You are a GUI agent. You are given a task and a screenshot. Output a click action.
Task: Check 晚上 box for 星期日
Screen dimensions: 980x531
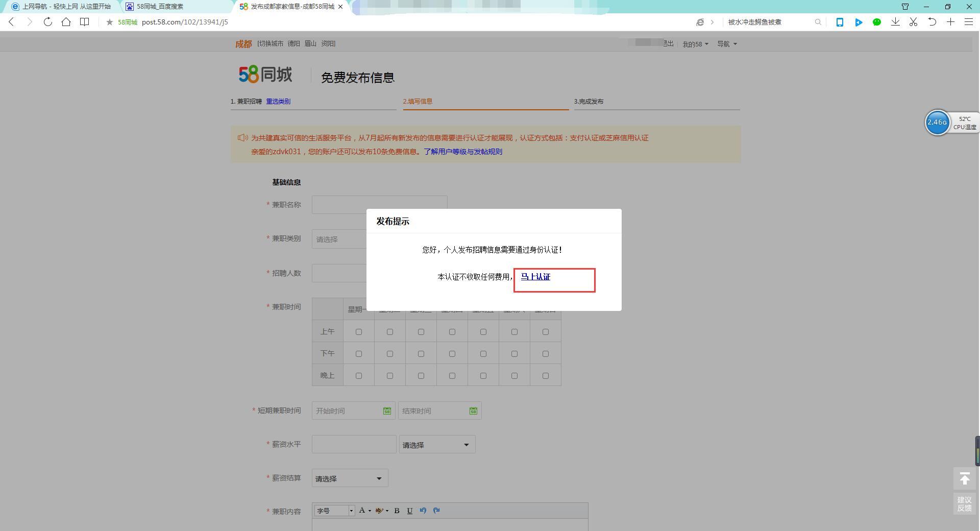(x=546, y=376)
